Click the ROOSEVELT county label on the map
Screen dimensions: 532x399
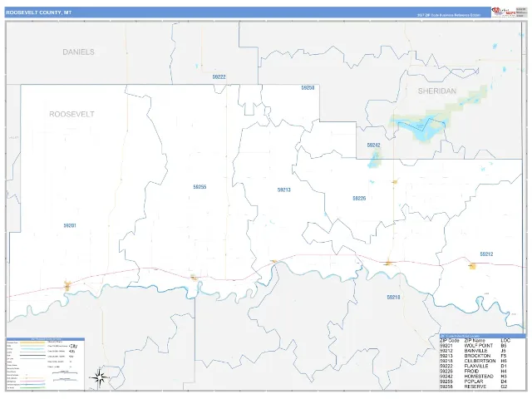71,114
